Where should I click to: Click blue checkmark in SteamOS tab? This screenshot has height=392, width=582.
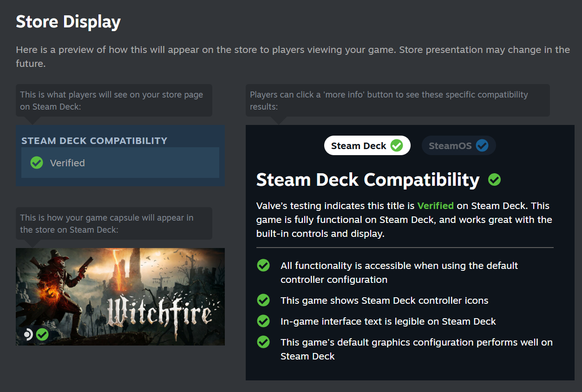point(482,146)
